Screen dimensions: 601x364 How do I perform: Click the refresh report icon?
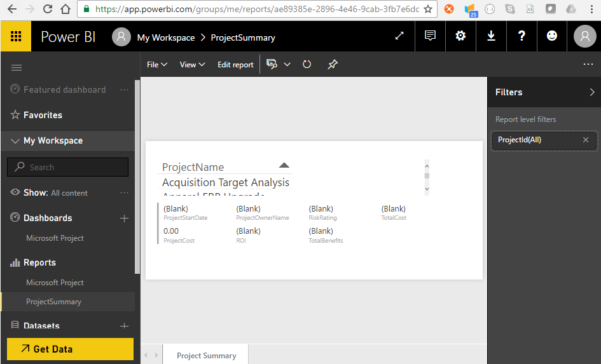[307, 64]
